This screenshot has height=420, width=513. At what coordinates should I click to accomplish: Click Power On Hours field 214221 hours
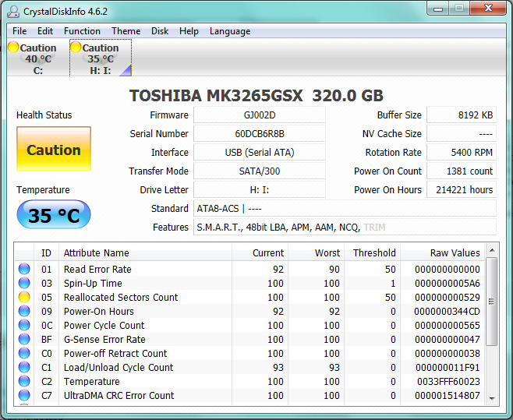[462, 189]
